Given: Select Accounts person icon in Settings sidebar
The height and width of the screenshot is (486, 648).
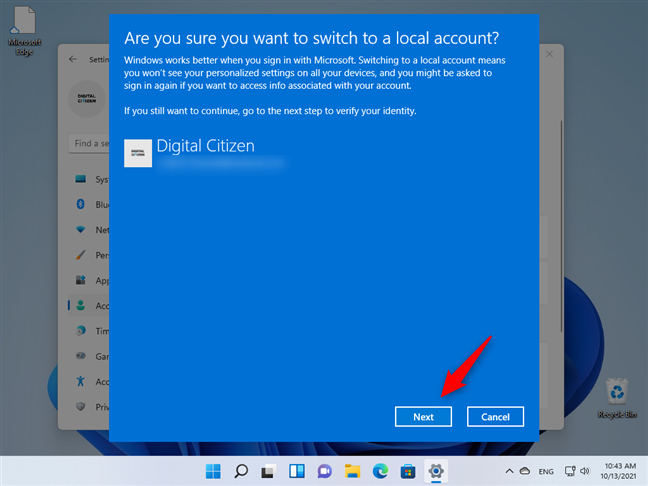Looking at the screenshot, I should 81,305.
